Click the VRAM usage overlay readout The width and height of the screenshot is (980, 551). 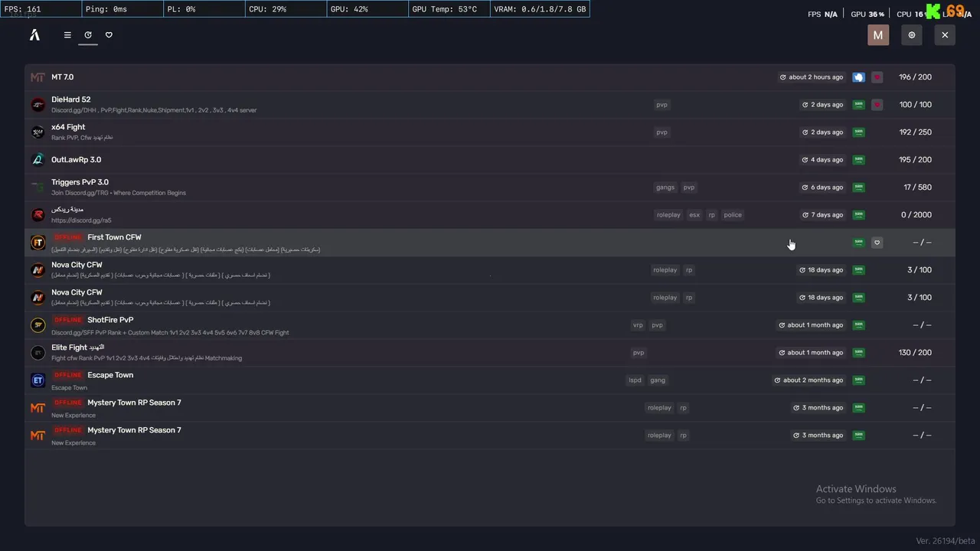[x=540, y=9]
